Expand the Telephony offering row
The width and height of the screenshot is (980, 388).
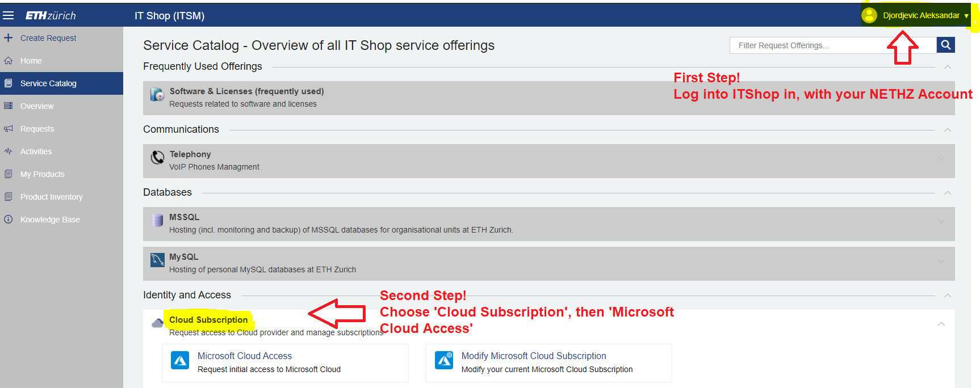pos(941,158)
